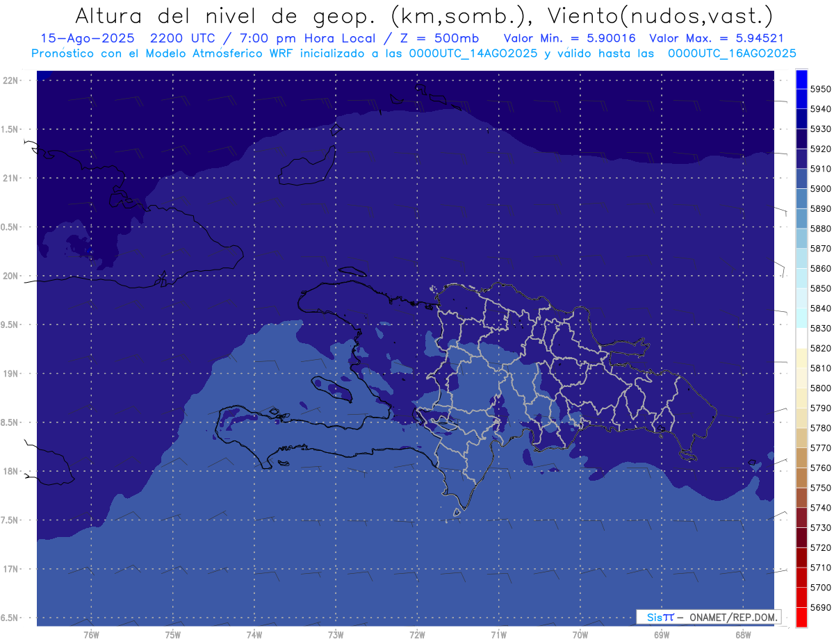Click the '5950' legend value
This screenshot has height=644, width=834.
click(x=820, y=89)
